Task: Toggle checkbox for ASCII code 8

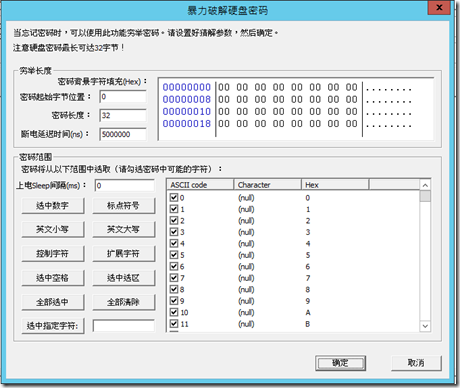Action: tap(174, 289)
